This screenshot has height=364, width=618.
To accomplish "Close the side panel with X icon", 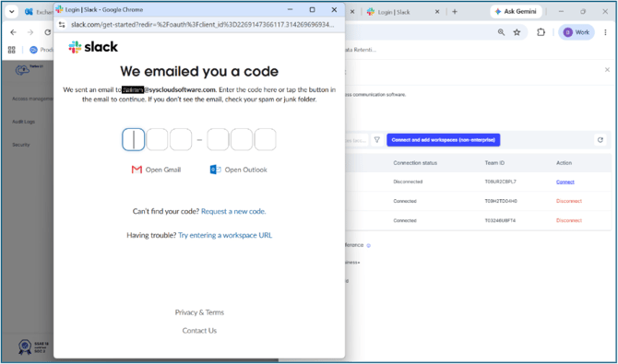I will pyautogui.click(x=607, y=70).
